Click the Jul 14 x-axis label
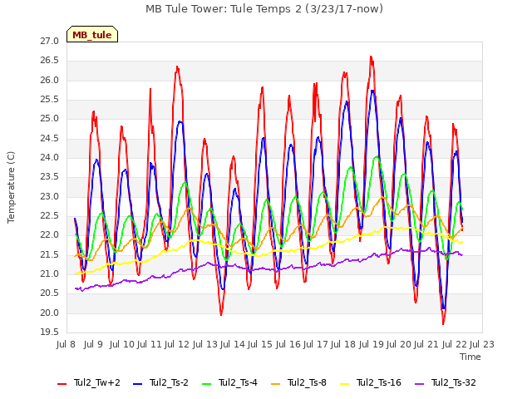532x399 pixels. [233, 344]
